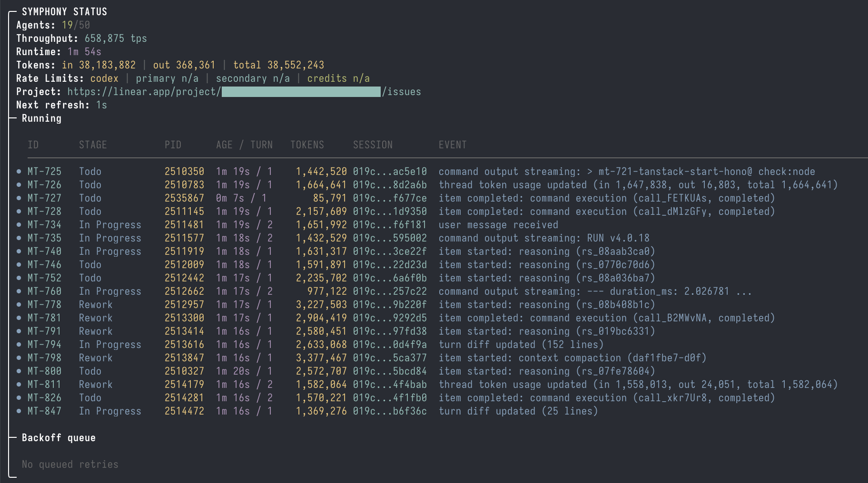868x483 pixels.
Task: Click the MT-811 Rework row status dot
Action: tap(18, 385)
